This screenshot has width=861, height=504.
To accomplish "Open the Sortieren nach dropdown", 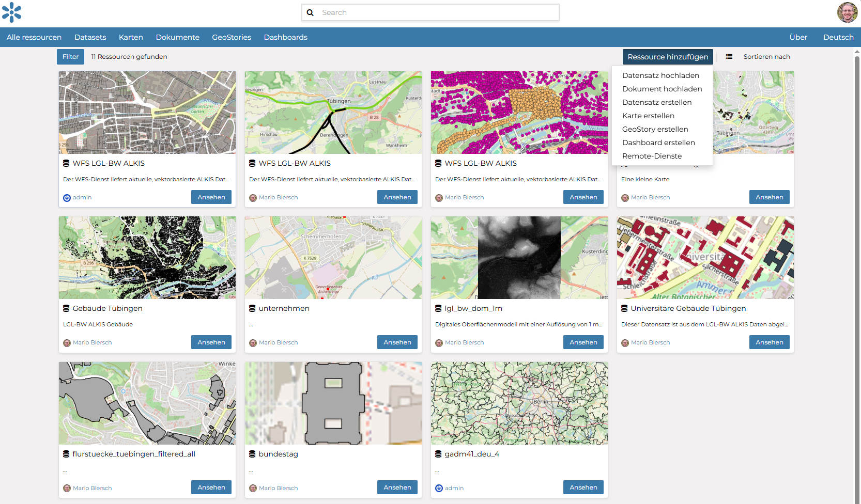I will point(766,57).
